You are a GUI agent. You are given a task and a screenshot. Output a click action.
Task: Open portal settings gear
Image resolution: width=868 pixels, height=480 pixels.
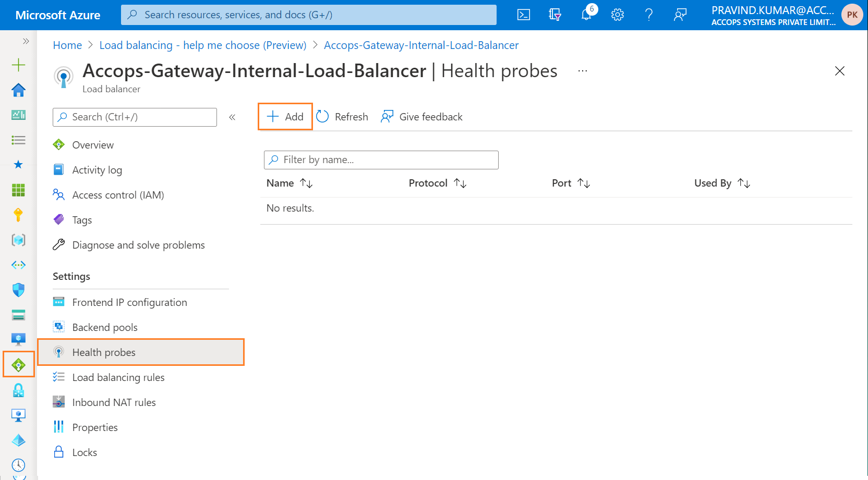[618, 15]
